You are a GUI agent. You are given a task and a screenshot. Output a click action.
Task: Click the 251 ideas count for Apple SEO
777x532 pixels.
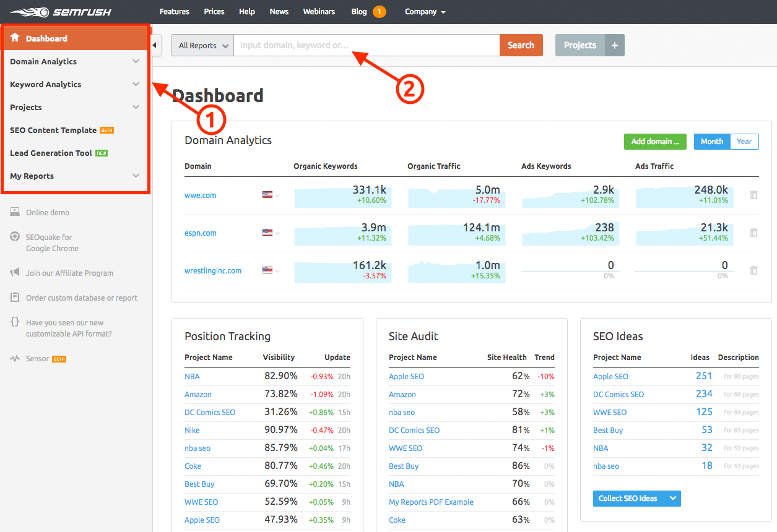click(704, 375)
